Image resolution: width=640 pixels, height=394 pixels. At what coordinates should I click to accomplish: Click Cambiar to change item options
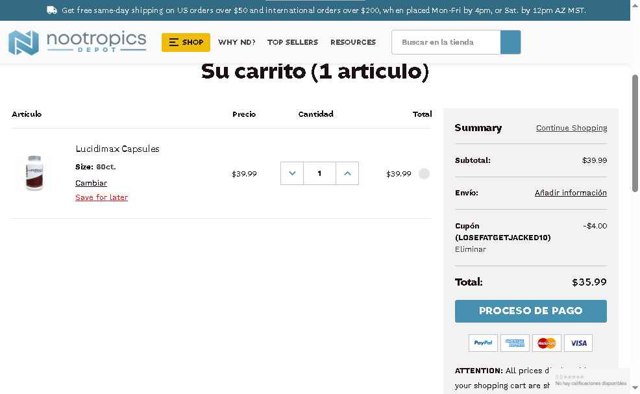[x=91, y=183]
